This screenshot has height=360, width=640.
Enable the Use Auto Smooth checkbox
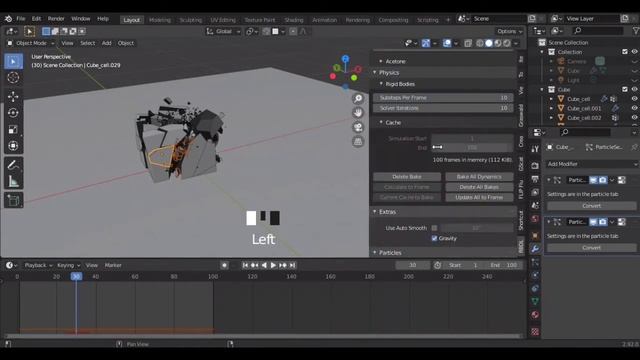pyautogui.click(x=434, y=228)
